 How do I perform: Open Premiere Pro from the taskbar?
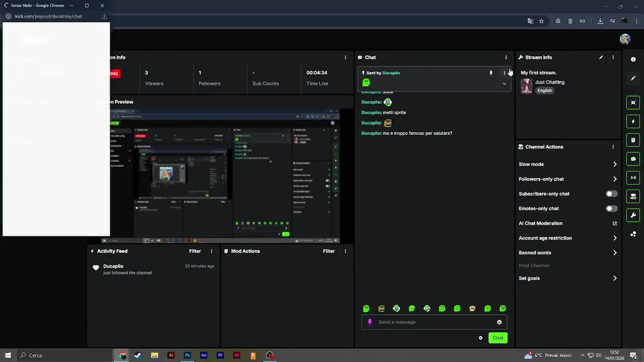(220, 355)
